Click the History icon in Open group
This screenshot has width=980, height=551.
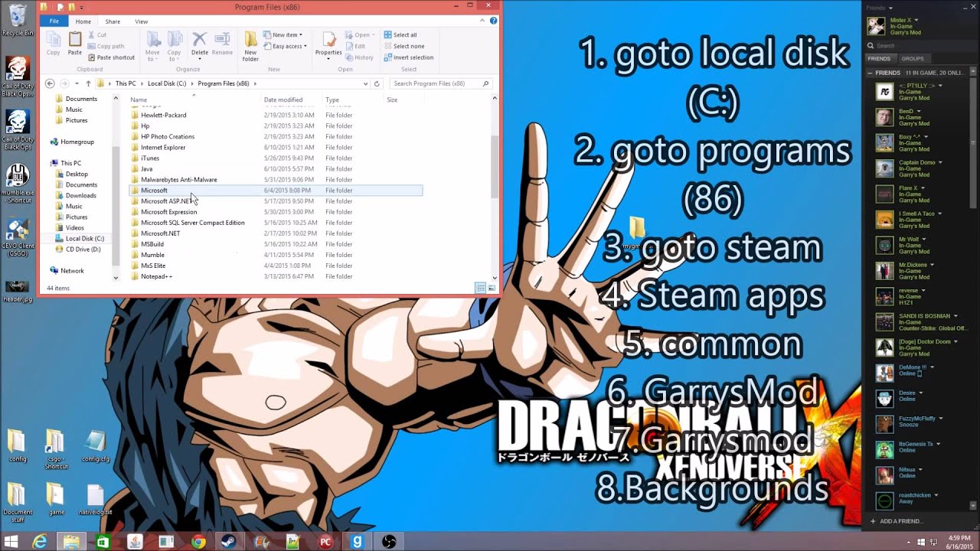pyautogui.click(x=360, y=57)
